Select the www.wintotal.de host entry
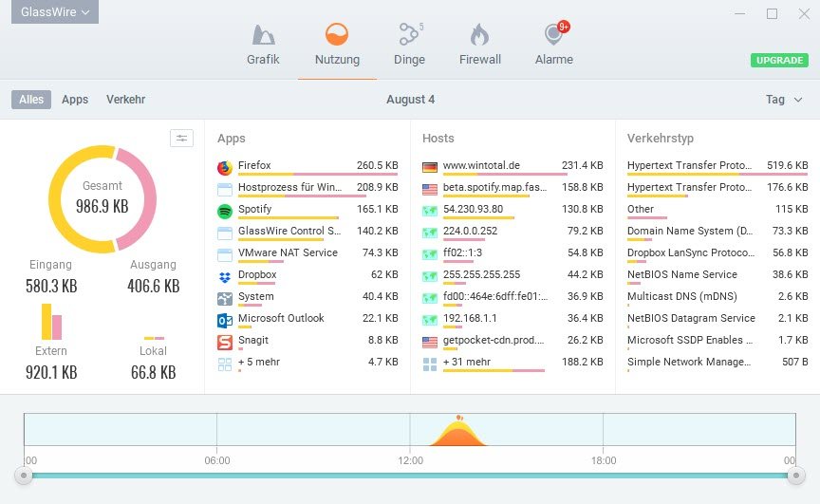 pyautogui.click(x=512, y=167)
